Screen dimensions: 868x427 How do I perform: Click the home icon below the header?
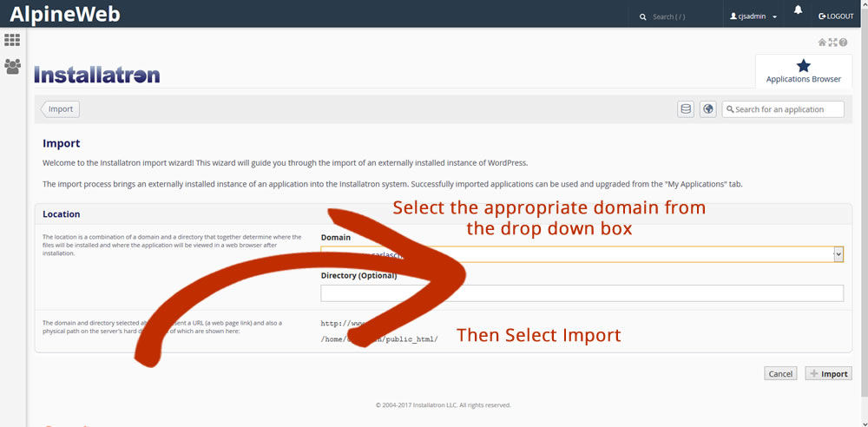tap(822, 42)
